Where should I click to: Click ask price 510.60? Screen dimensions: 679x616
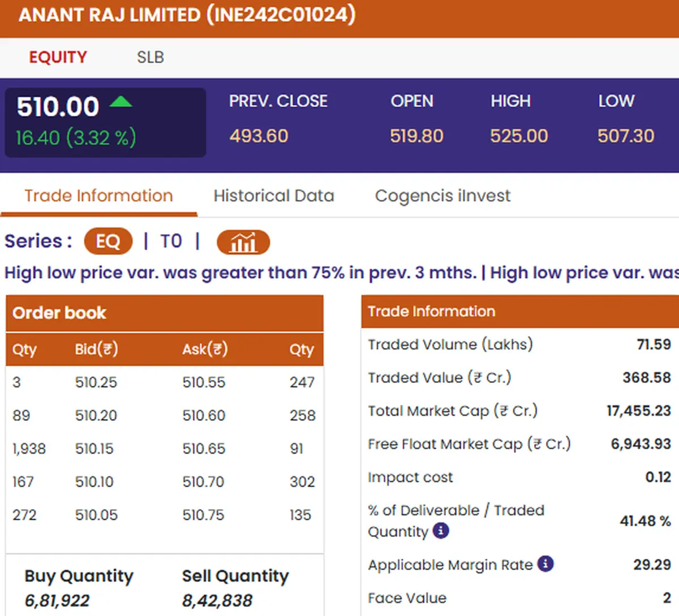click(204, 416)
